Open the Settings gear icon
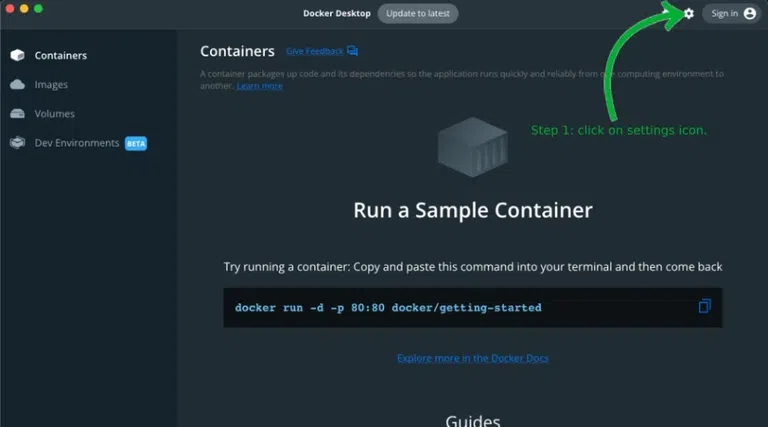This screenshot has width=768, height=427. [689, 14]
